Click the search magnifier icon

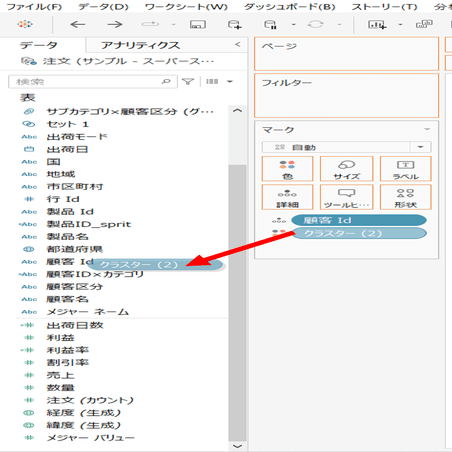166,81
